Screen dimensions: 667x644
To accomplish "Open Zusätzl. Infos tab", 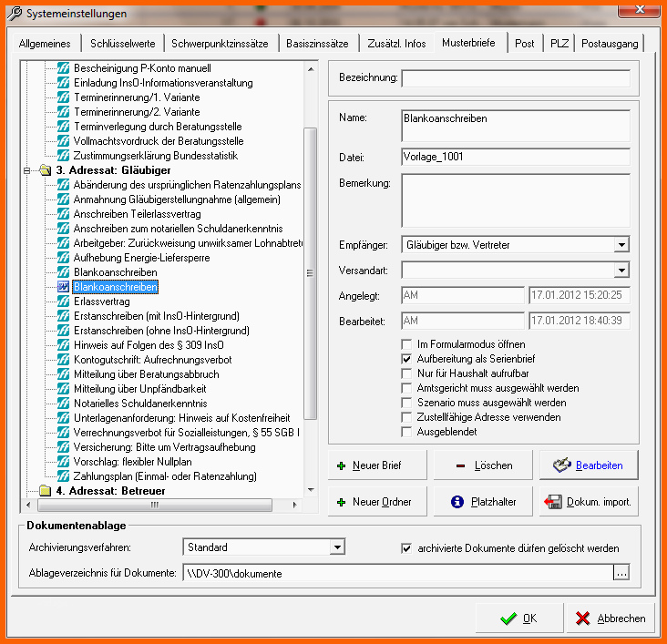I will 396,44.
